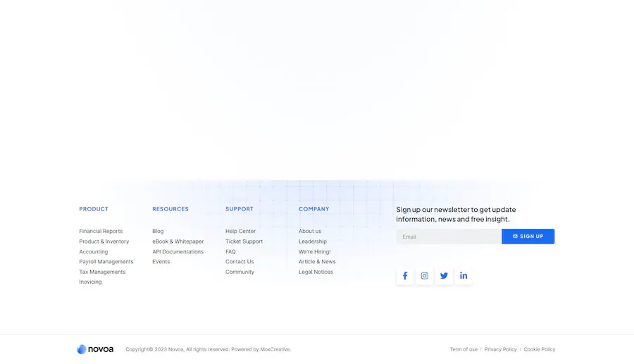The width and height of the screenshot is (634, 364).
Task: Open Ticket Support link
Action: click(x=244, y=241)
